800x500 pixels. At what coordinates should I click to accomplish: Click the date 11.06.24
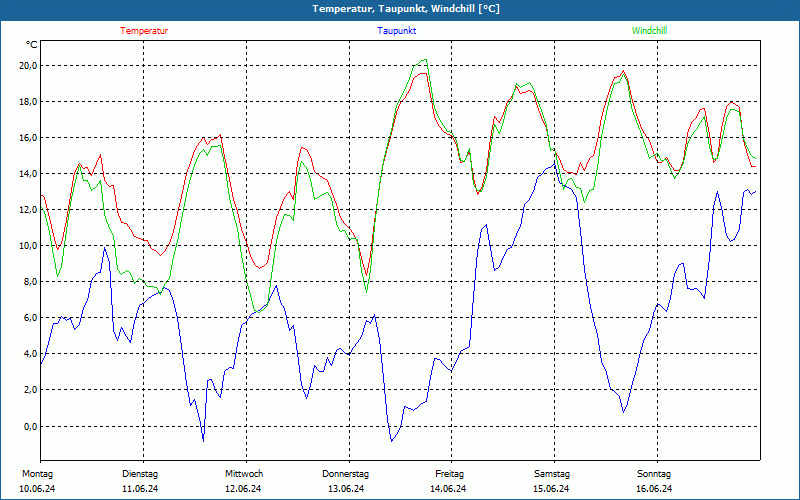140,489
